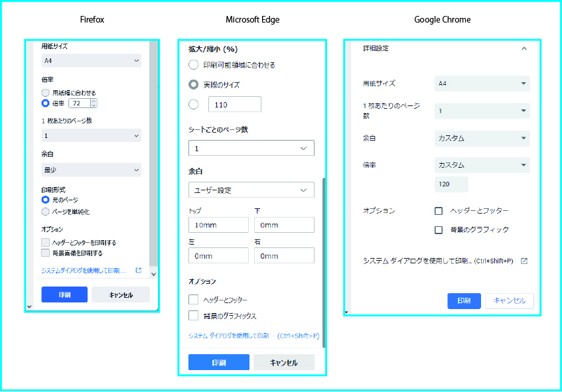Click the キャンセル button in Chrome
This screenshot has width=562, height=392.
pos(510,300)
